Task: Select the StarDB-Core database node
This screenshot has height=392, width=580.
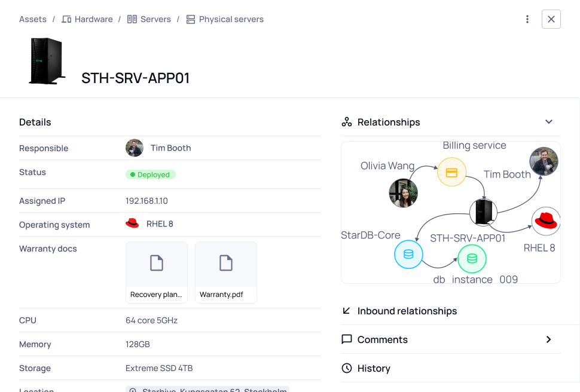Action: pyautogui.click(x=408, y=254)
